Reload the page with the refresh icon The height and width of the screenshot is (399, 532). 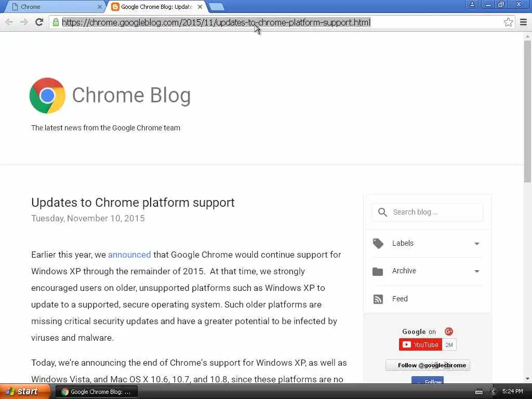tap(39, 22)
